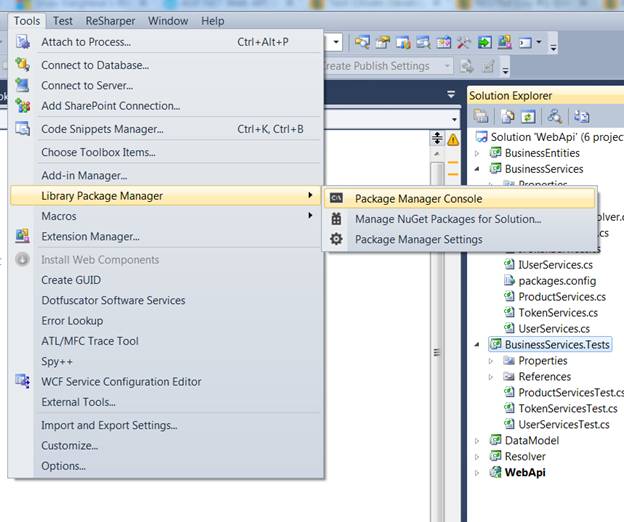Click the magnifier icon in Solution Explorer toolbar
624x522 pixels.
[554, 117]
